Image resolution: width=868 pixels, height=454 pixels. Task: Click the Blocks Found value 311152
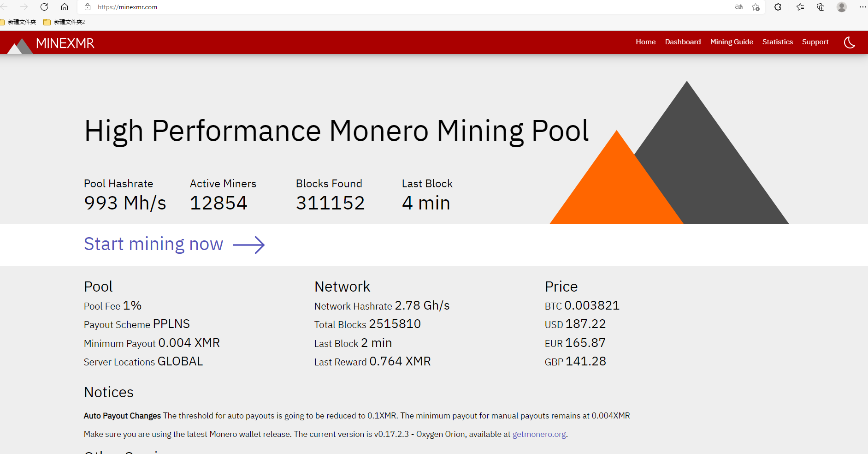[330, 203]
